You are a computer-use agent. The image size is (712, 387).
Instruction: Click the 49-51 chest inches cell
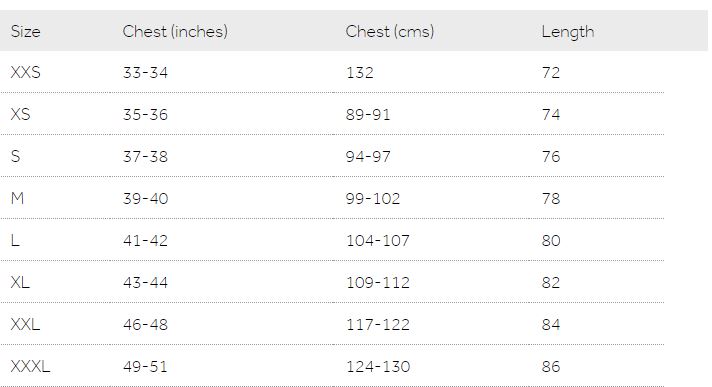145,367
